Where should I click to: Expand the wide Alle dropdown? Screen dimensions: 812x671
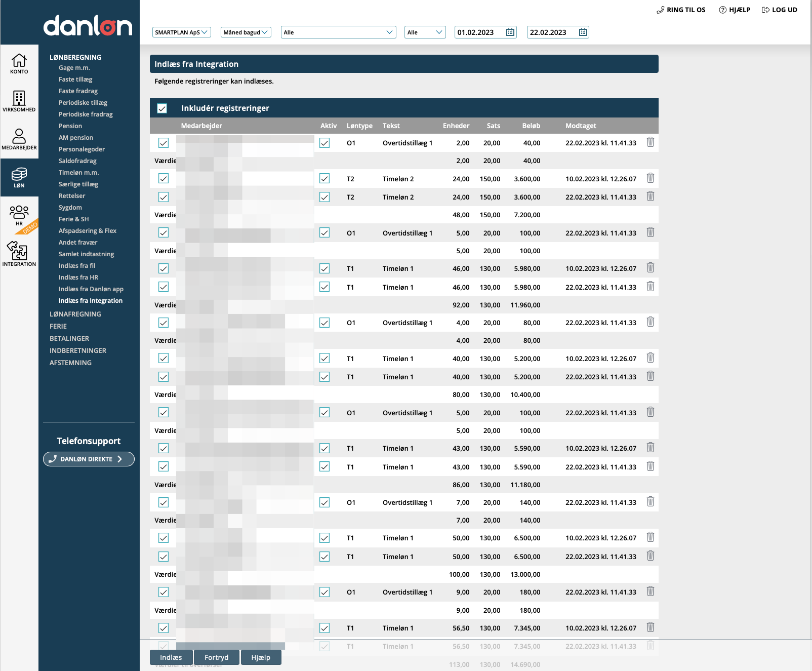338,32
